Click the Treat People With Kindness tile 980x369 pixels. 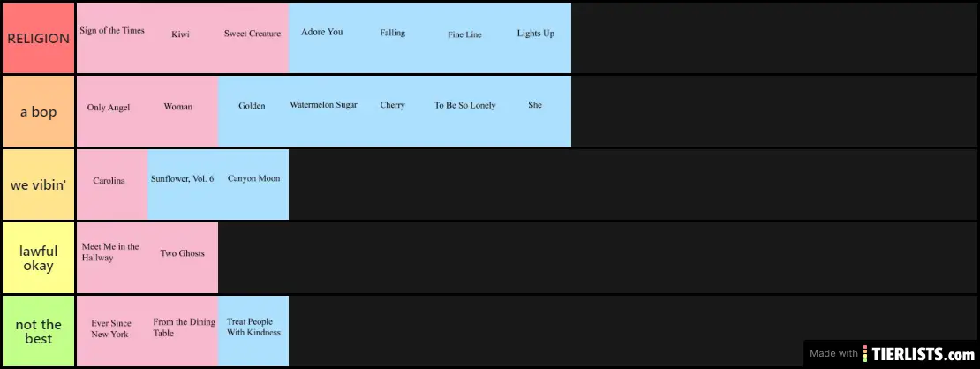coord(253,331)
